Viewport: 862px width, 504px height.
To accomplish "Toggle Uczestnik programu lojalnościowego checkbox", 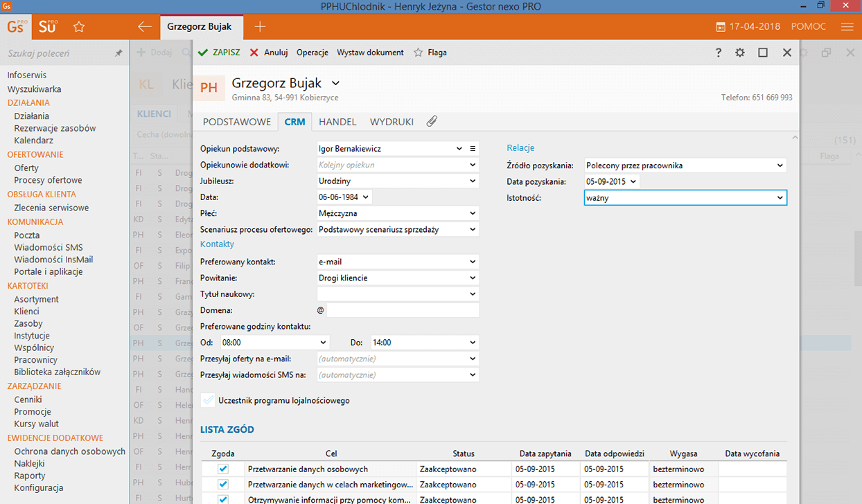I will (x=209, y=400).
